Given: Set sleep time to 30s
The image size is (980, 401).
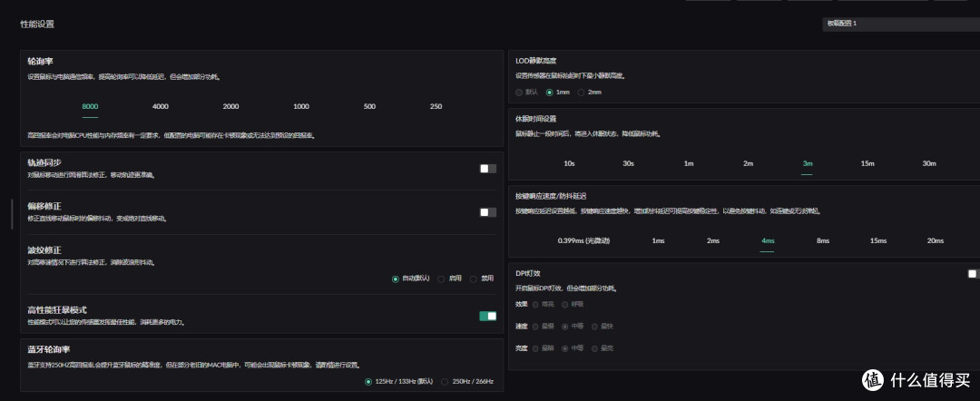Looking at the screenshot, I should (x=628, y=163).
